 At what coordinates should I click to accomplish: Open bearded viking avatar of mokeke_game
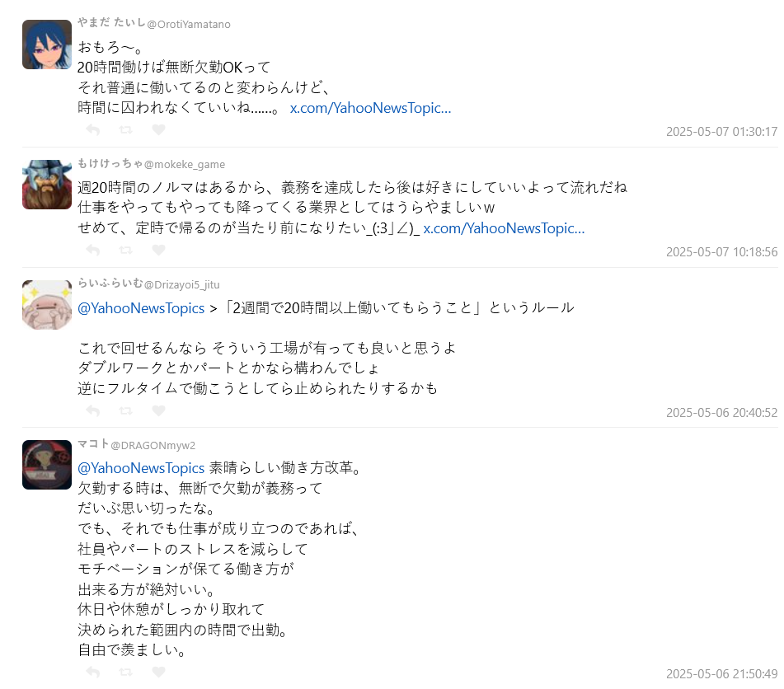47,185
